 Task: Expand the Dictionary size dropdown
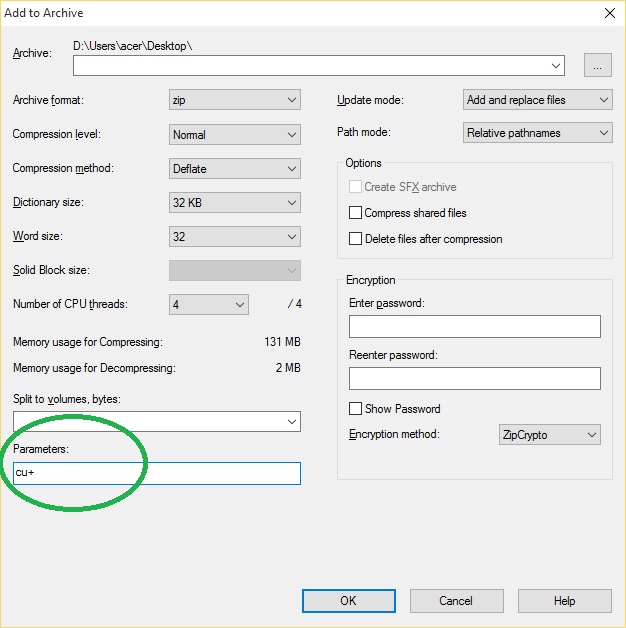[235, 202]
